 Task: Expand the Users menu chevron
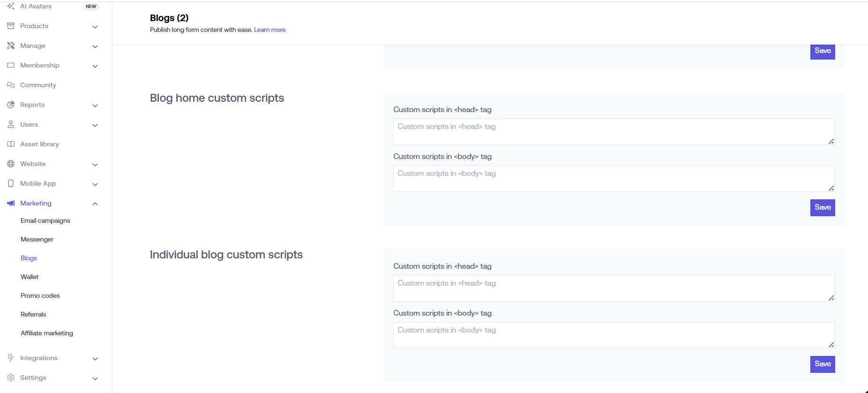95,125
